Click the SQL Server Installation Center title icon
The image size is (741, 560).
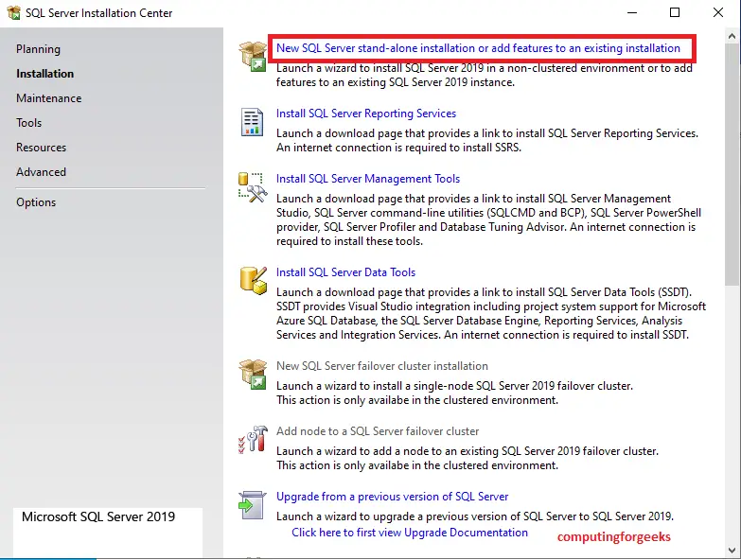pyautogui.click(x=13, y=12)
